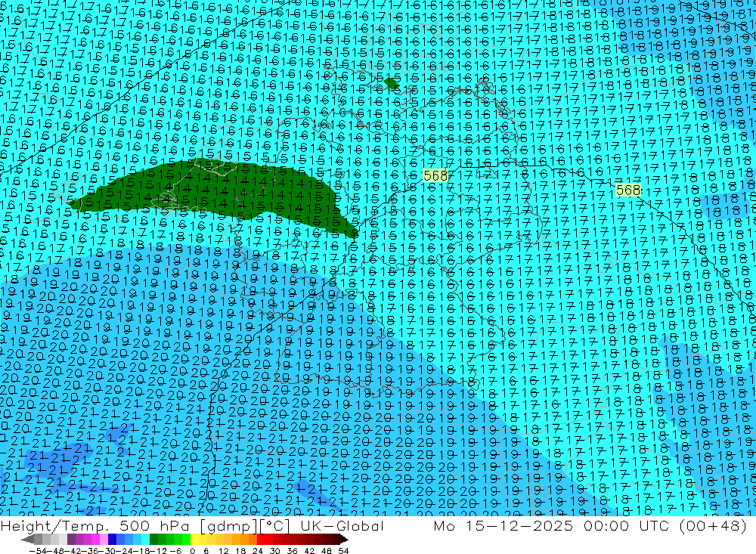This screenshot has height=554, width=756.
Task: Click the dark maroon right arrow tip of the color bar
Action: 344,539
